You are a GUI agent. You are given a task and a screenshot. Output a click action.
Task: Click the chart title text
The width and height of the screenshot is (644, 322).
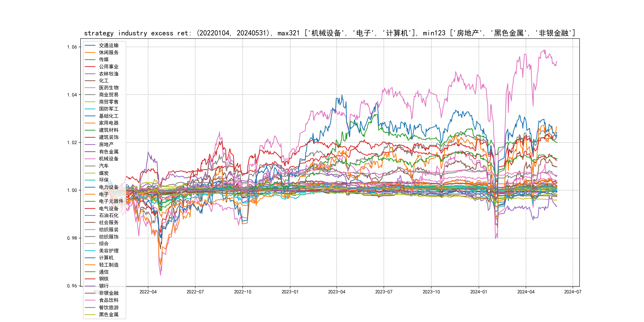[330, 33]
